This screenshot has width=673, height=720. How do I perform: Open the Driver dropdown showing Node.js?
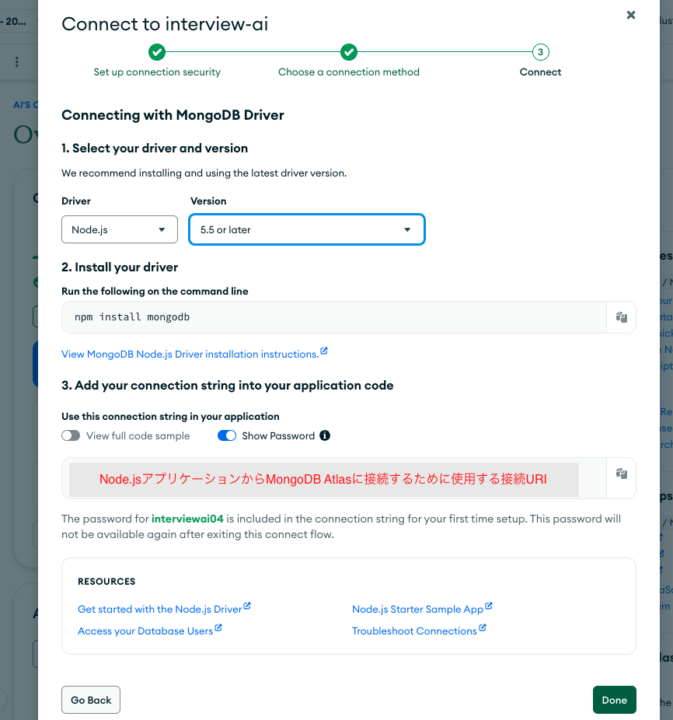(x=119, y=230)
